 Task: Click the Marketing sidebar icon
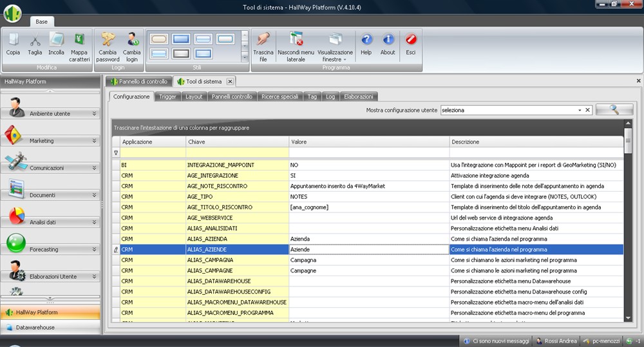(x=14, y=135)
